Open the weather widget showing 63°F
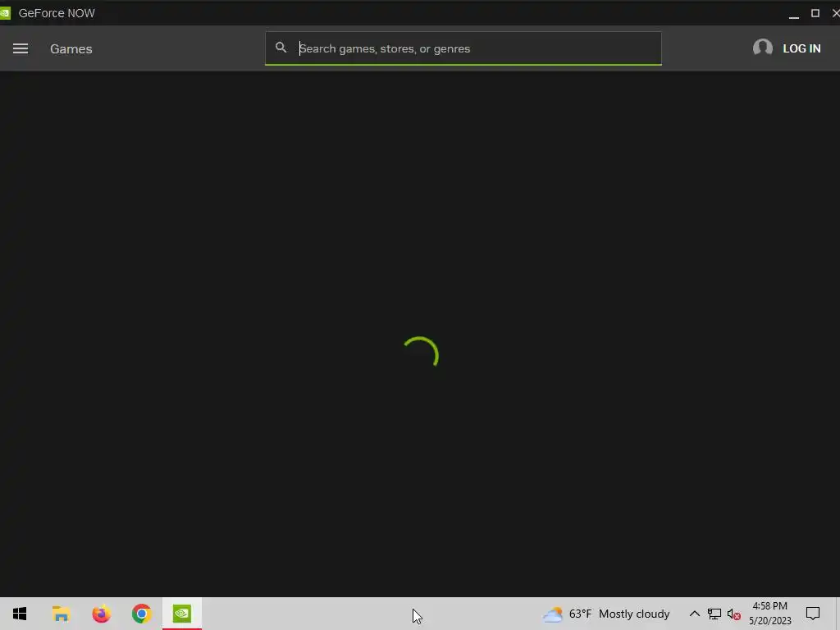840x630 pixels. click(606, 614)
